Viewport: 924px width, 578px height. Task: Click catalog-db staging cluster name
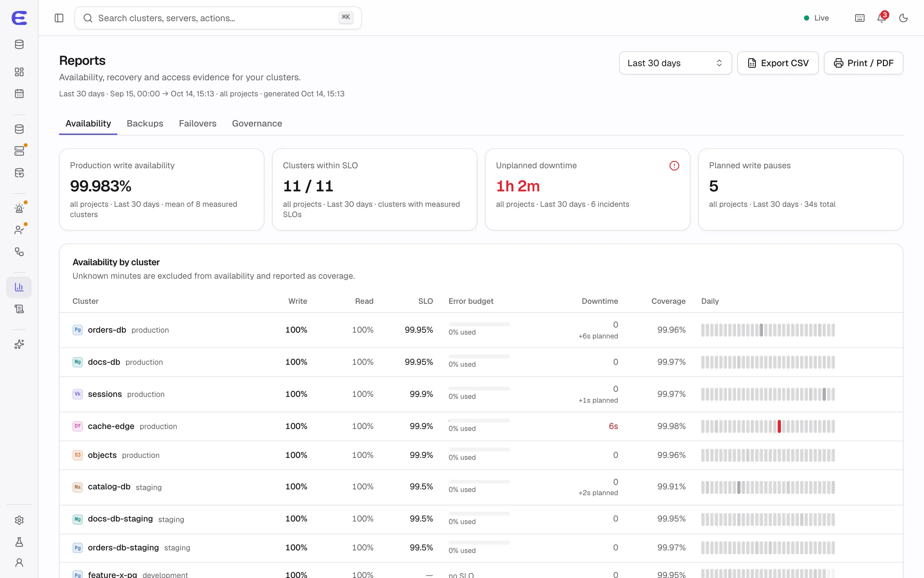click(109, 486)
